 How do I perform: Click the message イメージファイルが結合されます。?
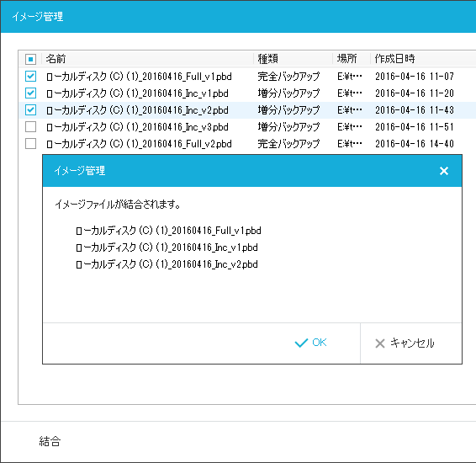pos(118,205)
